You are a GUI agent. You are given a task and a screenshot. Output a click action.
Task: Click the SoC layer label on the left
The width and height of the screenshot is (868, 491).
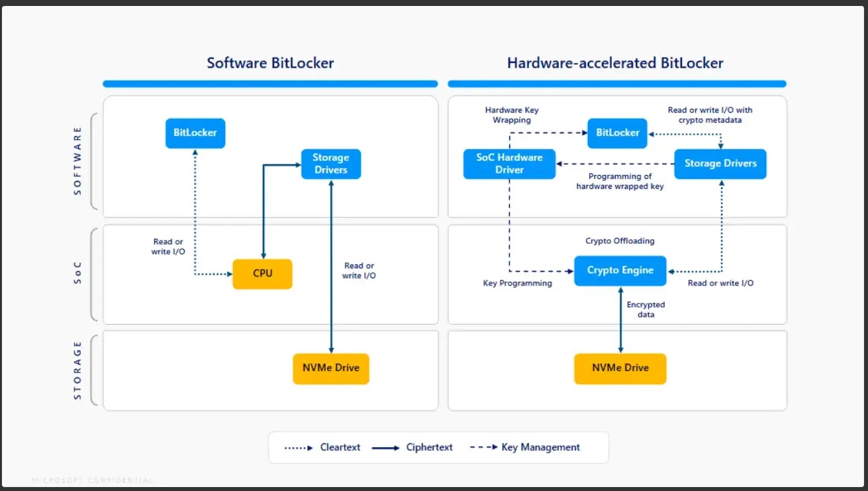(x=77, y=273)
